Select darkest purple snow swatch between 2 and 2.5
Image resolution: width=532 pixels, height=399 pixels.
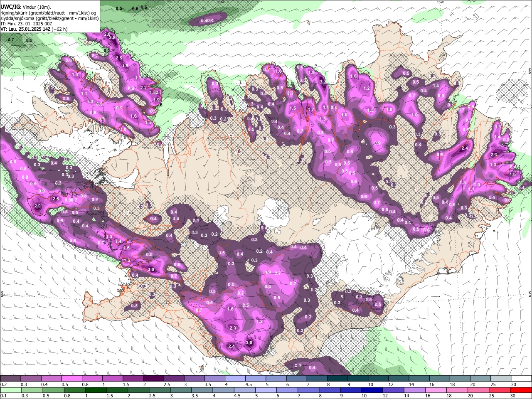tap(153, 379)
